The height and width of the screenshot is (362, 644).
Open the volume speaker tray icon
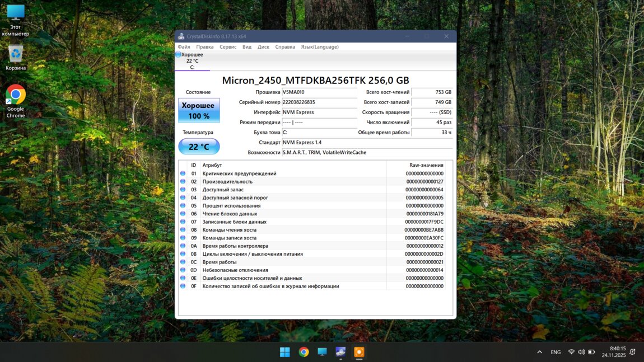tap(581, 352)
